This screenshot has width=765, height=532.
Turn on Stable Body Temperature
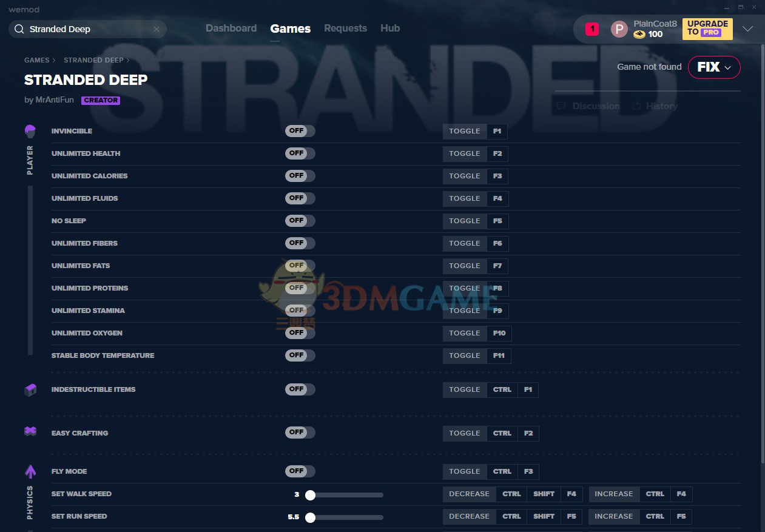[300, 355]
